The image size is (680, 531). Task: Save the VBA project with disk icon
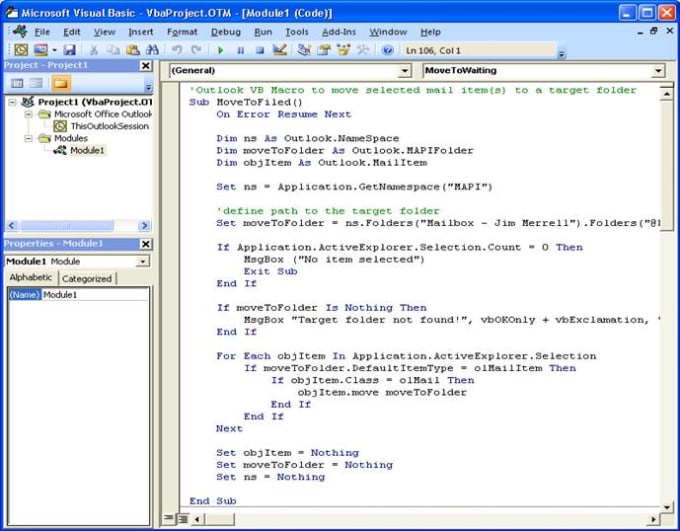[69, 50]
